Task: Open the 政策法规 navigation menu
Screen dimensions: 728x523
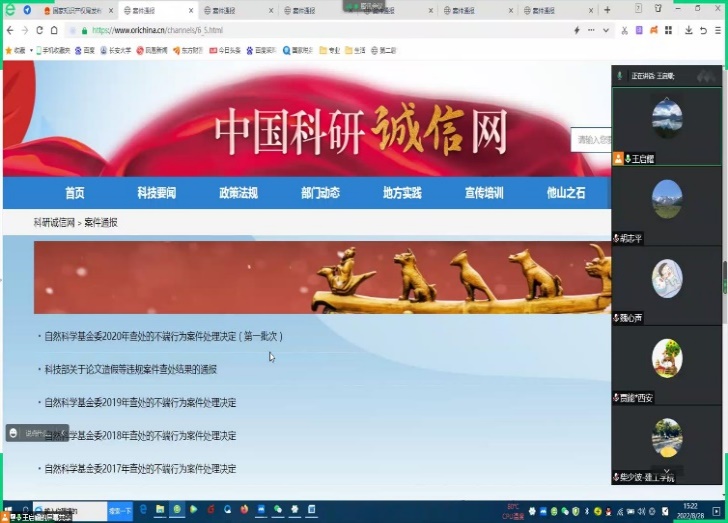Action: tap(238, 193)
